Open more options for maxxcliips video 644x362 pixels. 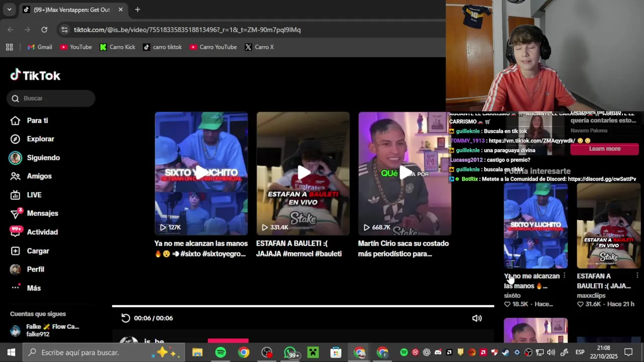click(x=637, y=276)
